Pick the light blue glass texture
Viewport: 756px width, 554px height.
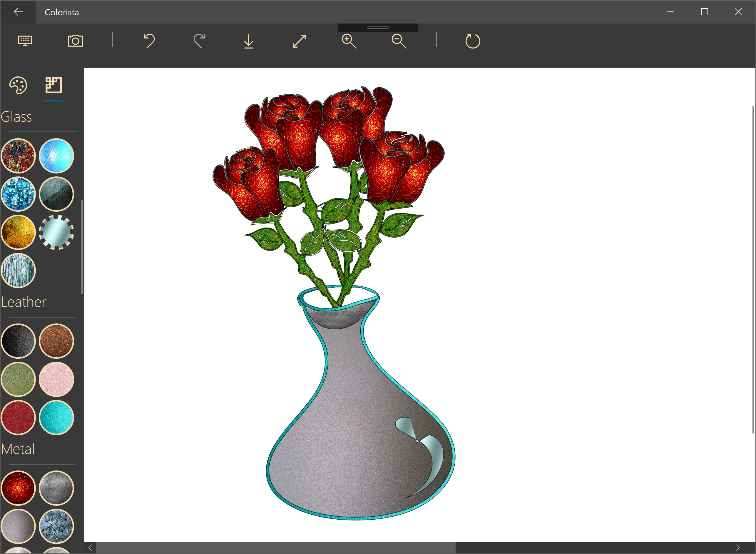tap(56, 156)
